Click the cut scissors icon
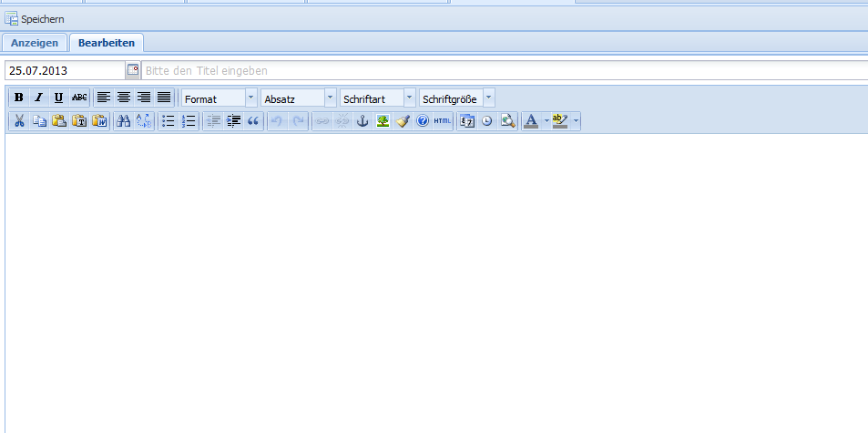The image size is (868, 433). tap(19, 121)
